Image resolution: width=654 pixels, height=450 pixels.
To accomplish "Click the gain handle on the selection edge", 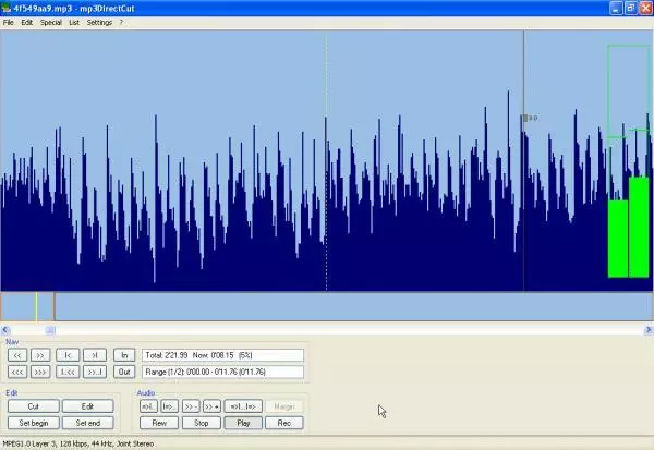I will (525, 118).
